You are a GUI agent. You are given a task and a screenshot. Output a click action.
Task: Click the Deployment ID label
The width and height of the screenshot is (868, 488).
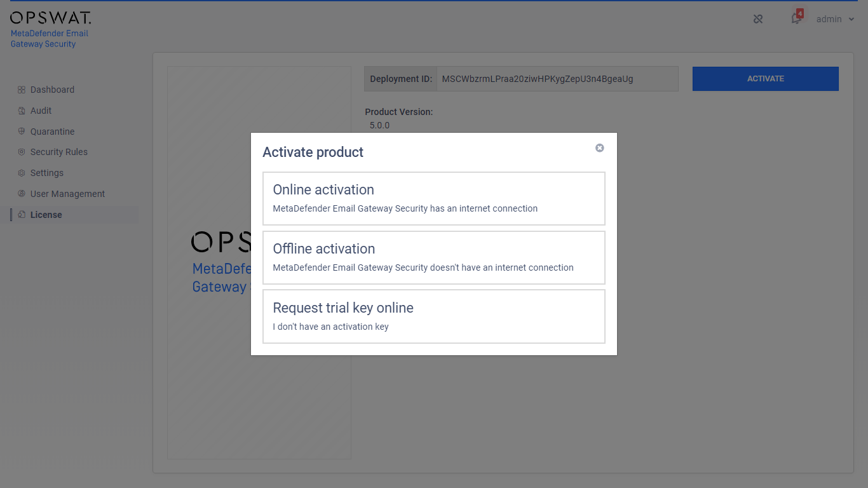tap(401, 79)
